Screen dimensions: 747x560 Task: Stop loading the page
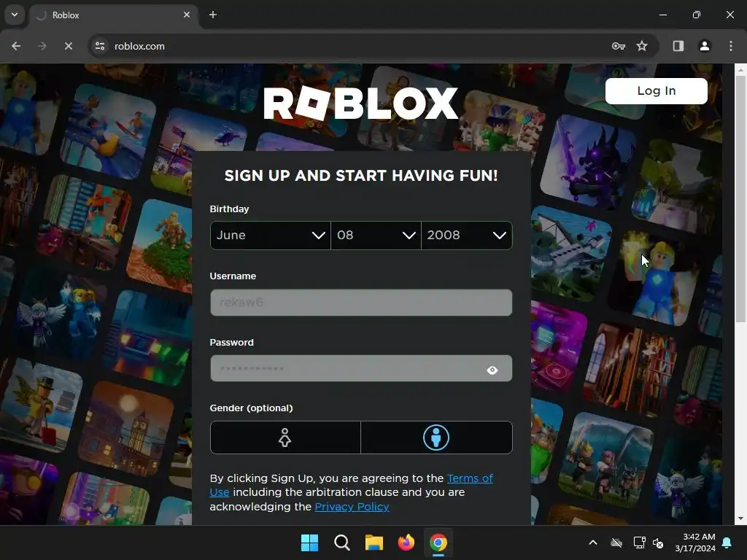pos(68,46)
